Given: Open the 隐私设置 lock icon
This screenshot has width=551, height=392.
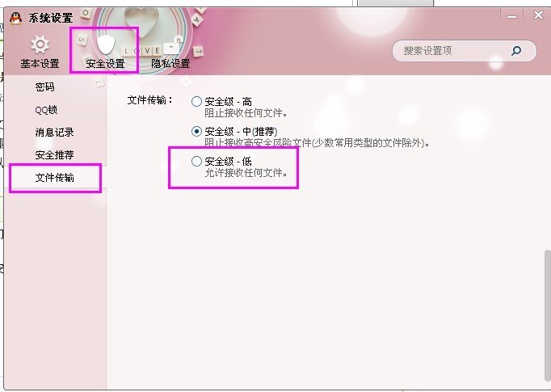Looking at the screenshot, I should click(x=171, y=44).
